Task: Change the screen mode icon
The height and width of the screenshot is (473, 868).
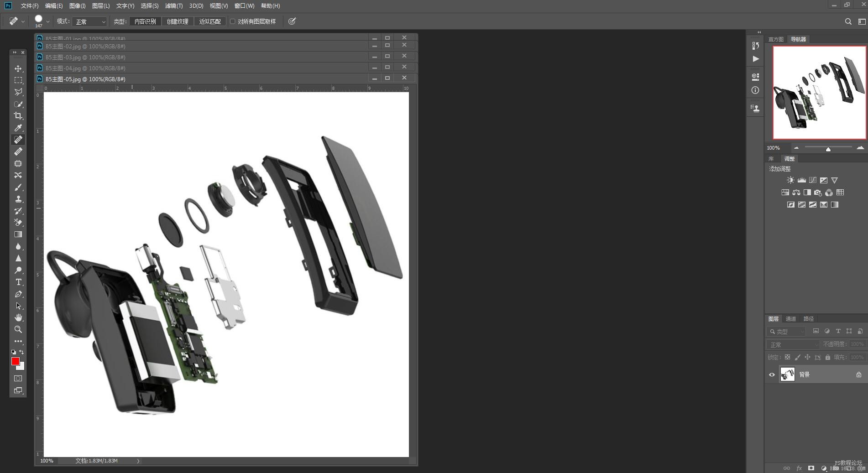Action: (x=18, y=390)
